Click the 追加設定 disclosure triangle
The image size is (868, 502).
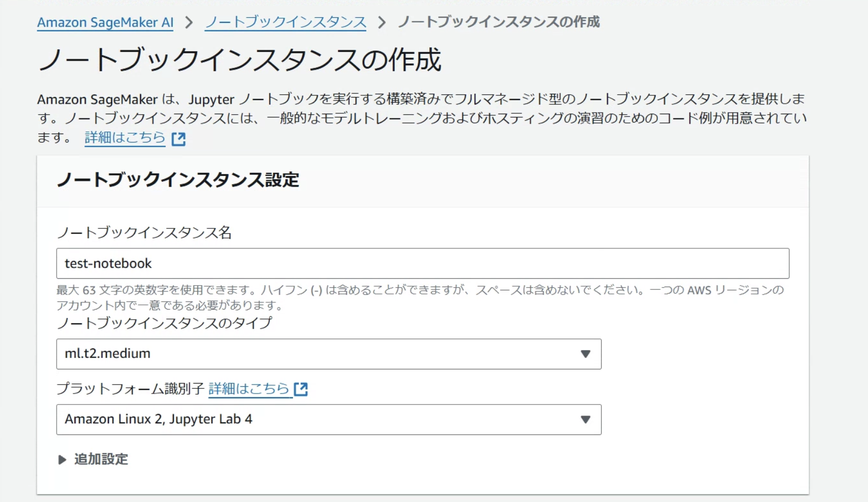pyautogui.click(x=62, y=460)
